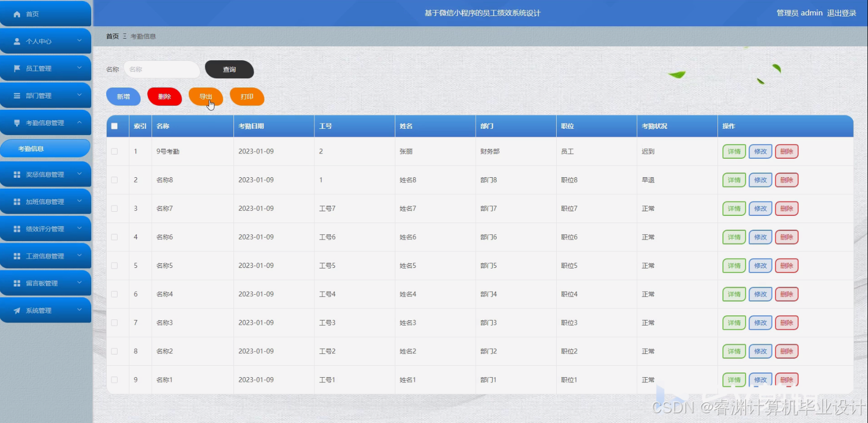Click the grid icon for 留言板管理

click(17, 283)
